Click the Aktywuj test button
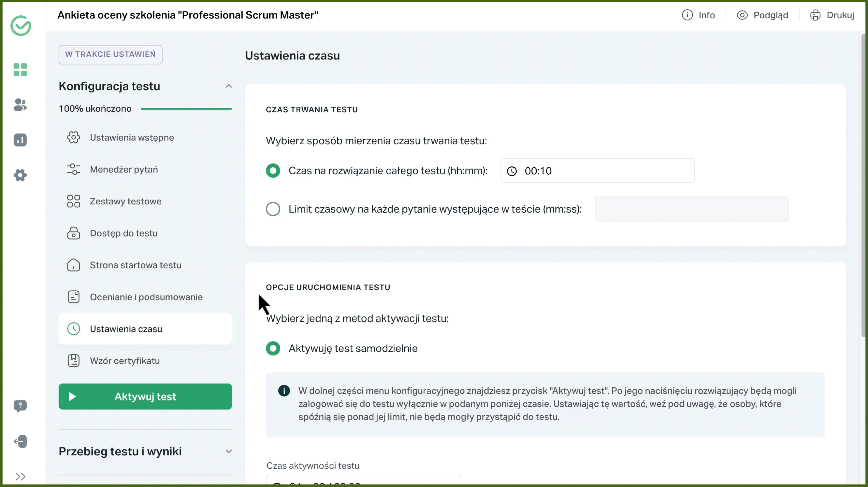This screenshot has height=487, width=868. coord(145,396)
